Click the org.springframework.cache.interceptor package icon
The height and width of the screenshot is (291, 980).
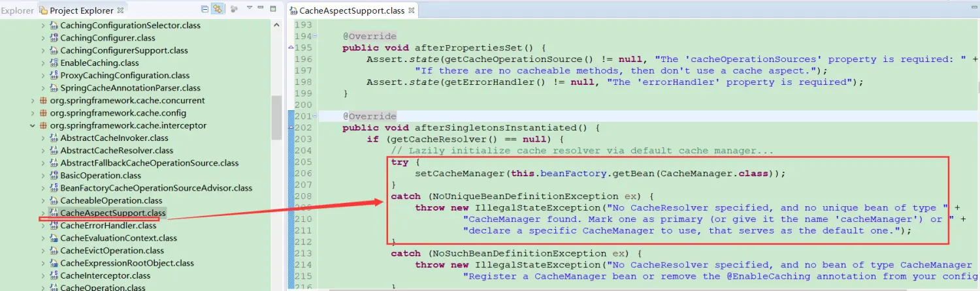43,125
